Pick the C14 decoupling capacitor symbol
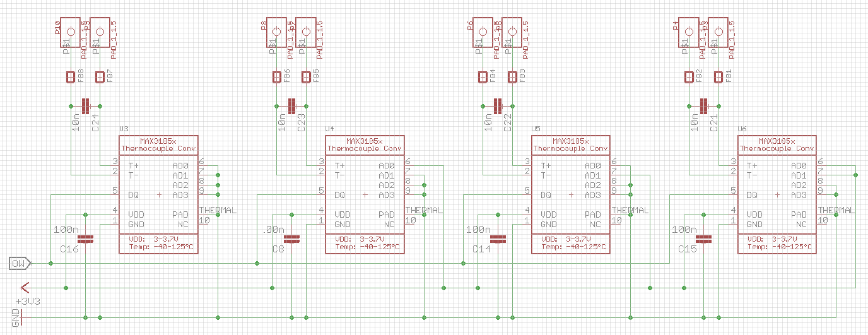The image size is (868, 335). click(x=498, y=239)
